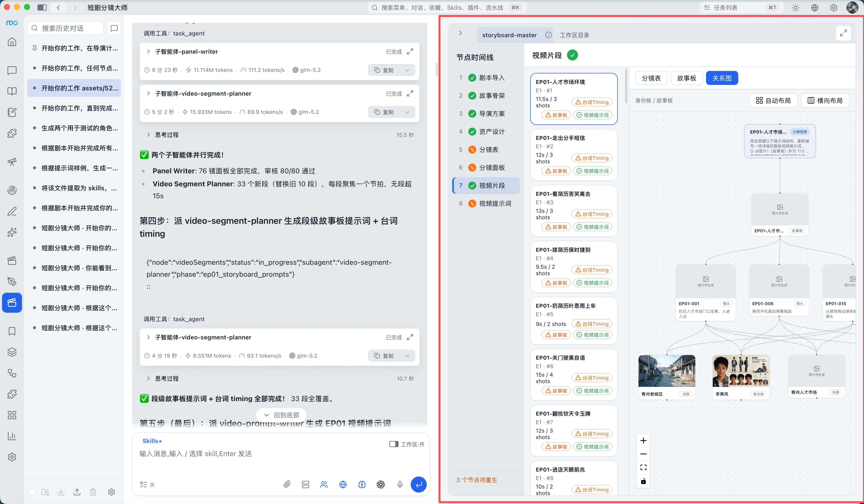This screenshot has width=864, height=504.
Task: Toggle 视频提示词 badge on EP01-看简历苦笑离去
Action: coord(592,227)
